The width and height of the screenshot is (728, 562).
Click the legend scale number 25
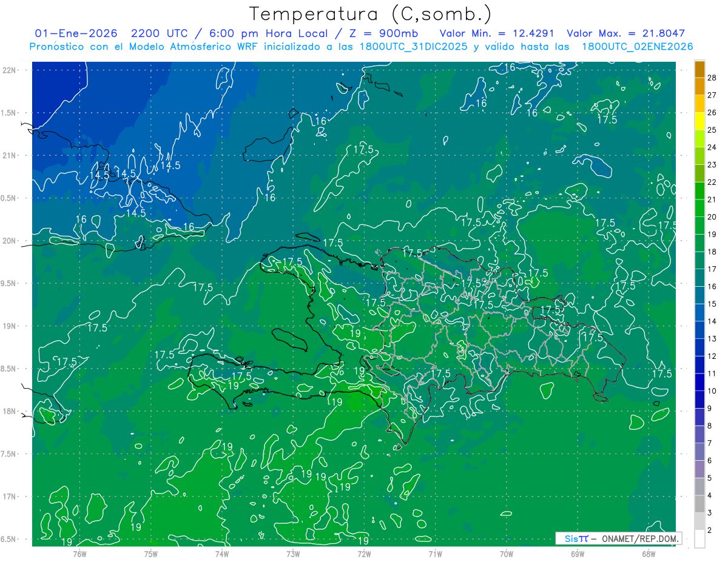712,130
